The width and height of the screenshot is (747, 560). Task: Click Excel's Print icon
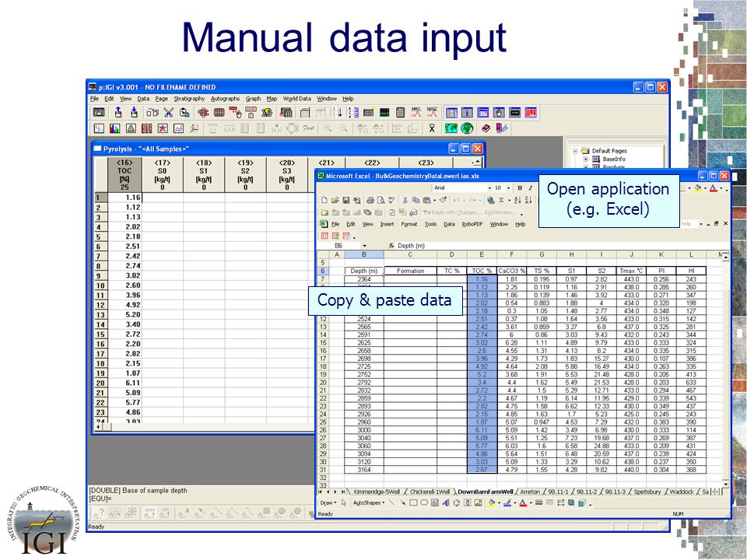coord(370,201)
